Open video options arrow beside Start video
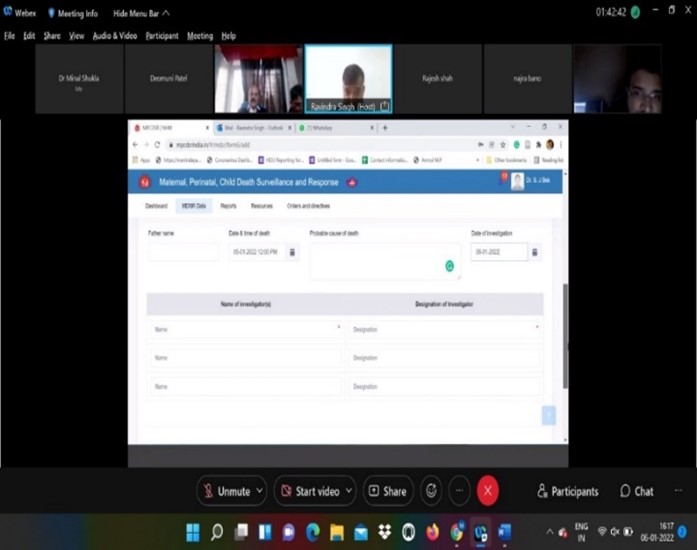Screen dimensions: 697x550 click(x=349, y=491)
